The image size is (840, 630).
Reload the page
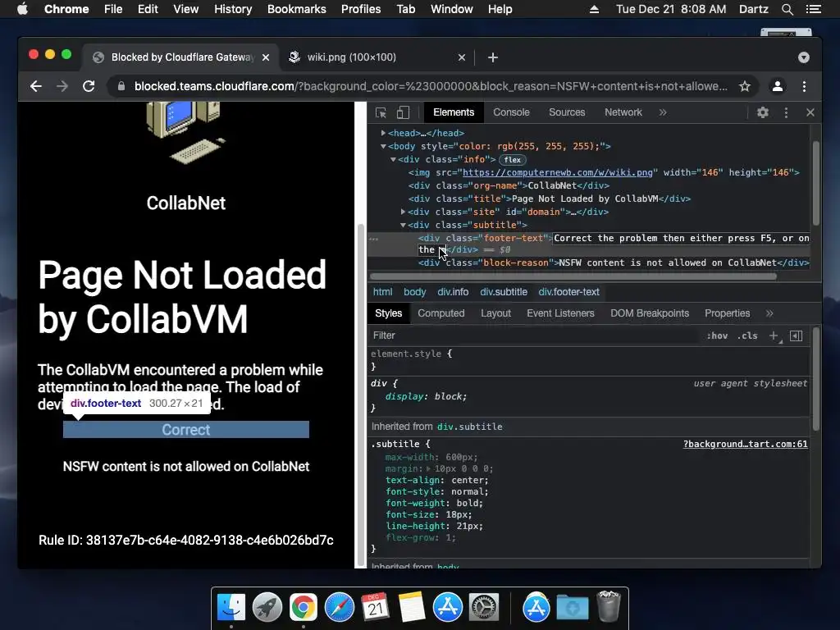pyautogui.click(x=89, y=86)
